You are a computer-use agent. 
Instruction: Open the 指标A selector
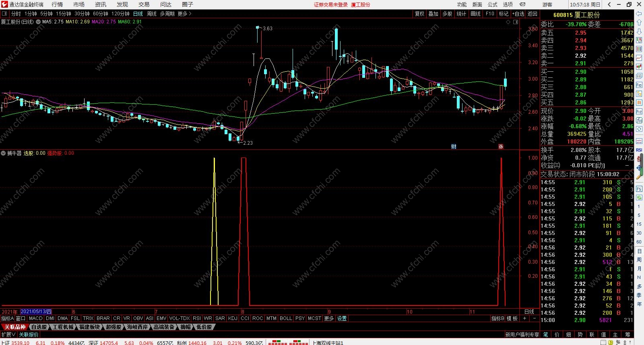(x=7, y=318)
